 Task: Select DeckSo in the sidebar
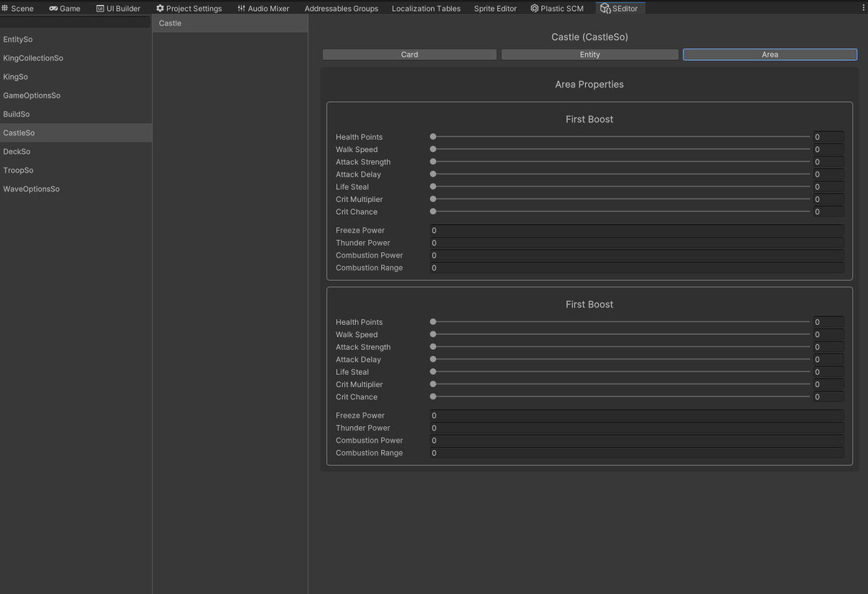[17, 151]
